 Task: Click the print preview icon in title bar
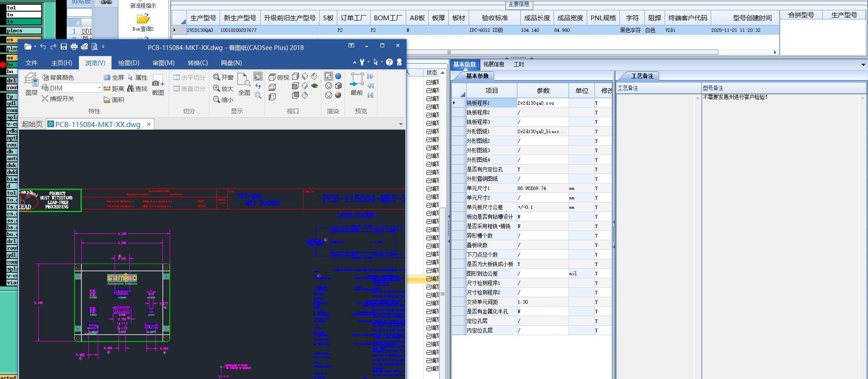pos(95,47)
